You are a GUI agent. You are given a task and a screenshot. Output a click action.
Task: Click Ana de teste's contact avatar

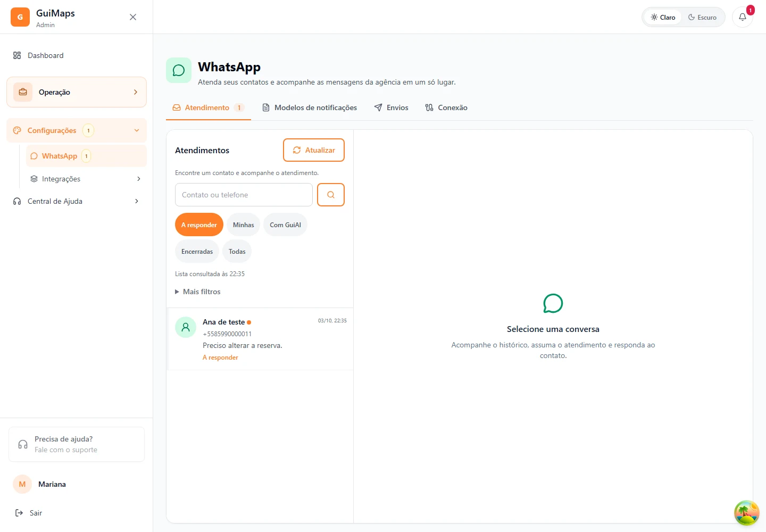tap(186, 328)
